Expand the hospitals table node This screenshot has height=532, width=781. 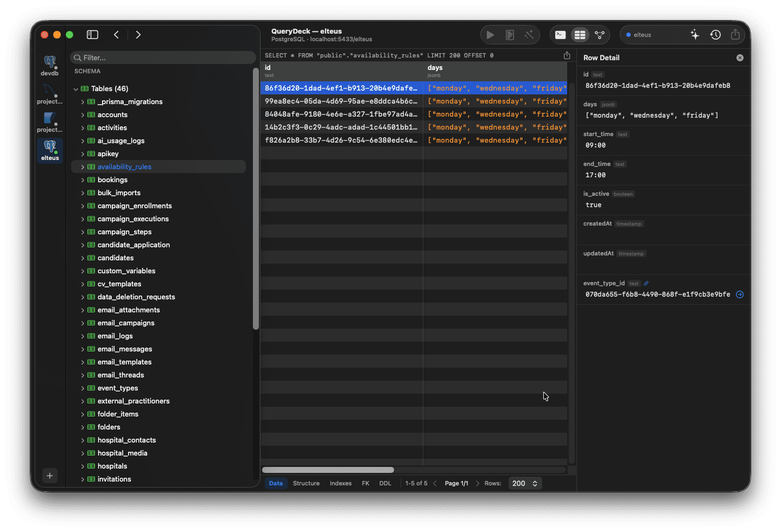tap(82, 466)
